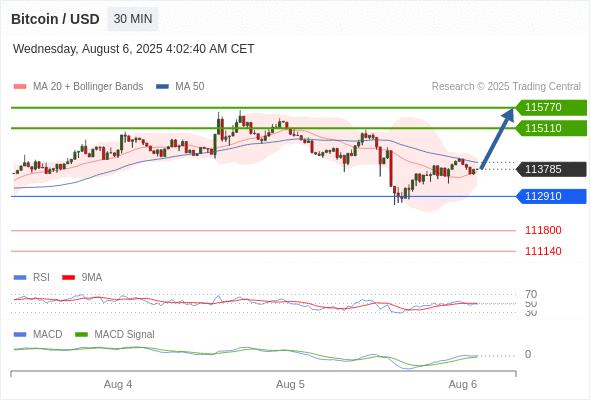This screenshot has height=400, width=590.
Task: Select the 115770 green resistance label
Action: point(551,108)
